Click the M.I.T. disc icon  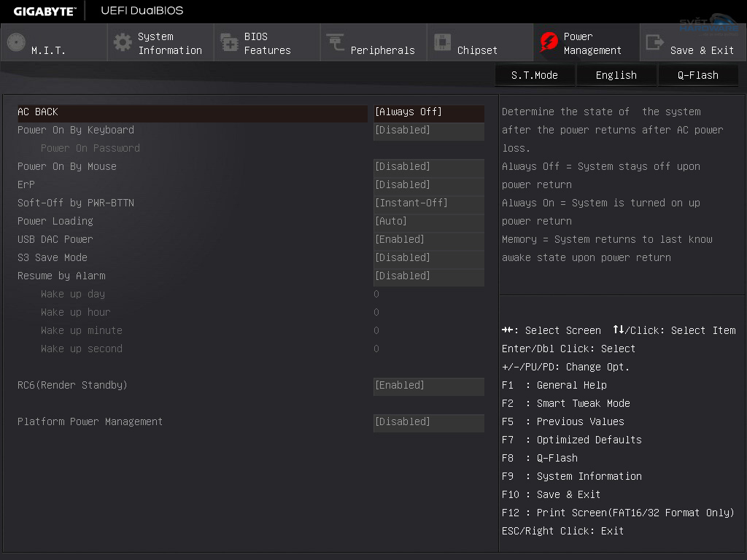[x=16, y=42]
